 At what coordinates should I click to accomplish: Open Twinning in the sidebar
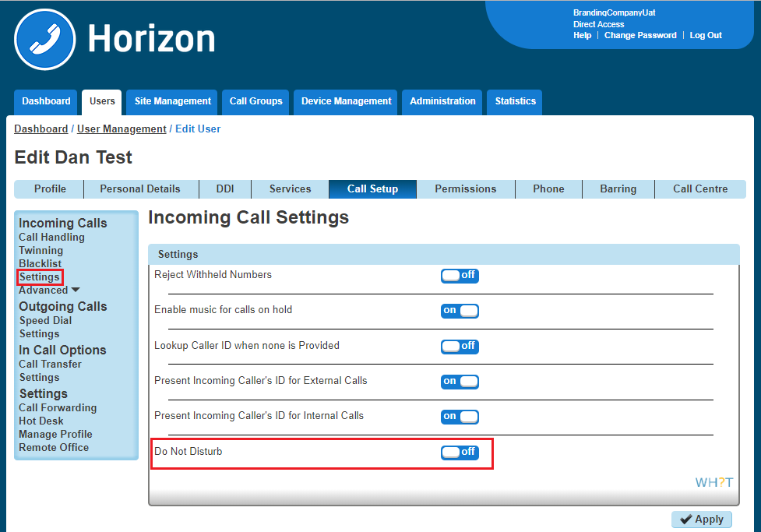coord(41,251)
